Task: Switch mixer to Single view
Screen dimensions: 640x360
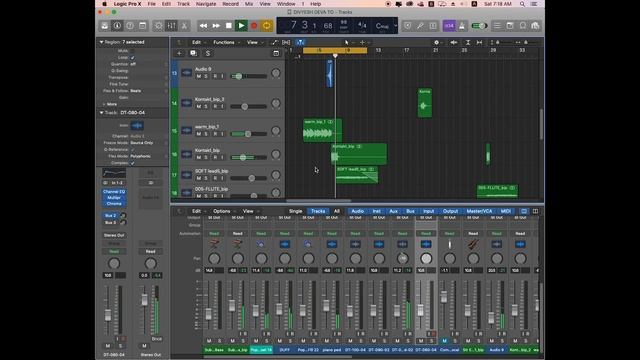Action: (x=296, y=211)
